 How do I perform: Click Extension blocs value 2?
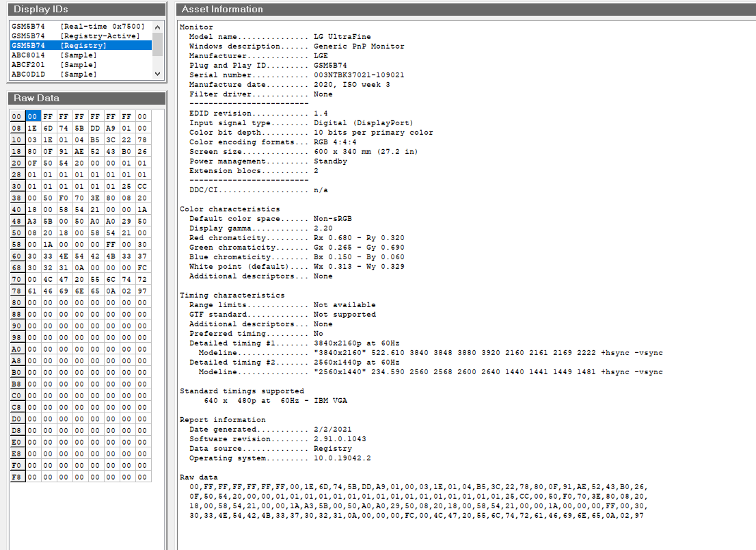(x=316, y=171)
